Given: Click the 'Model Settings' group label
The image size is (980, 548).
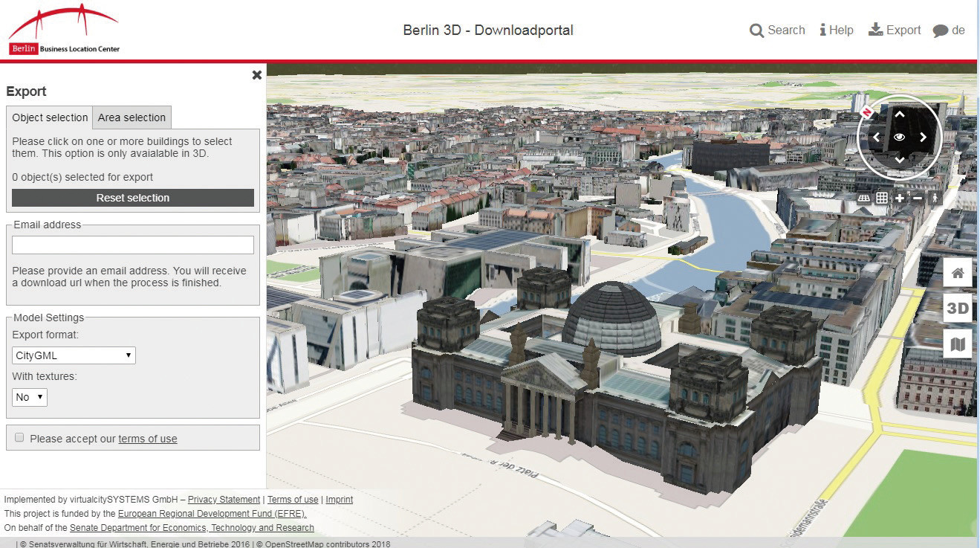Looking at the screenshot, I should 48,317.
